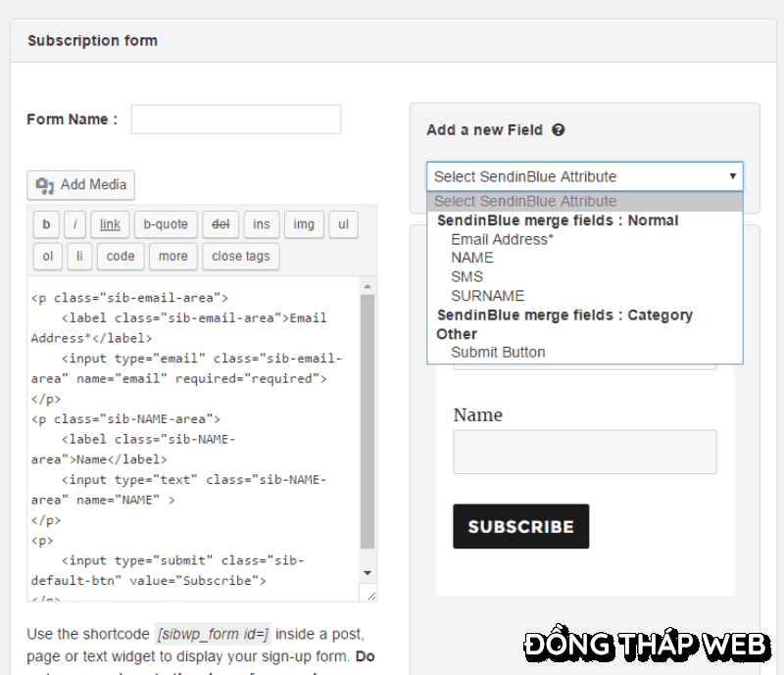Viewport: 784px width, 675px height.
Task: Click the img quicktag button
Action: tap(304, 224)
